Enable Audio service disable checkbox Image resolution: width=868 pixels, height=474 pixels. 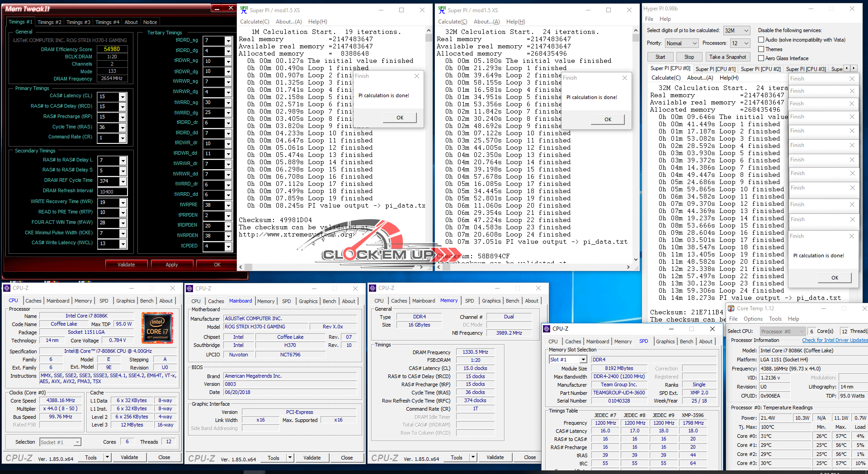pyautogui.click(x=761, y=40)
